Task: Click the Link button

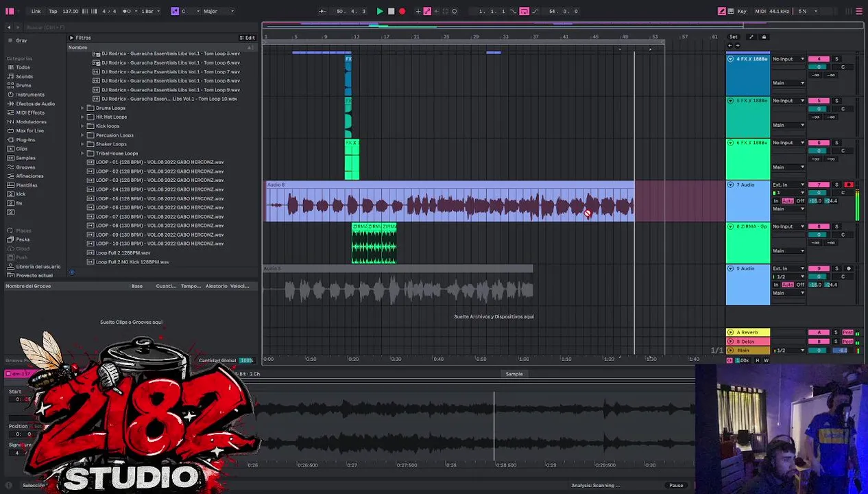Action: tap(36, 11)
